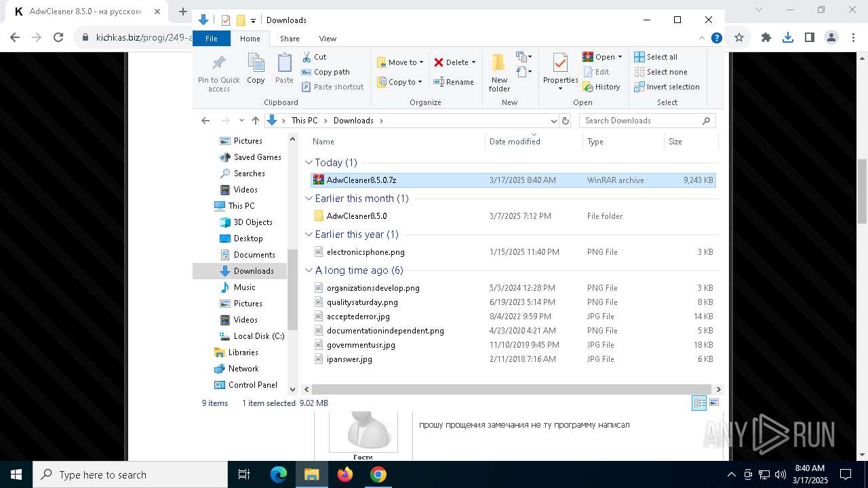868x488 pixels.
Task: Refresh the Downloads folder
Action: [x=566, y=121]
